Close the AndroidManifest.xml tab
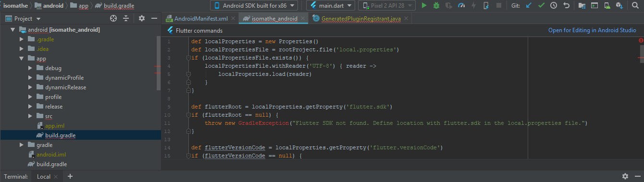644x182 pixels. coord(233,19)
